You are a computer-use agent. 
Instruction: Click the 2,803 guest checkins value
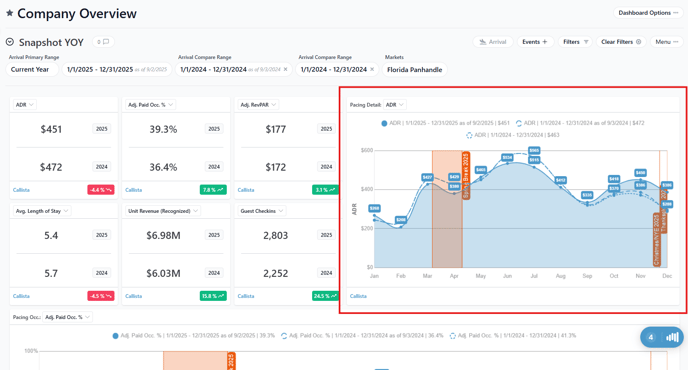[x=276, y=236]
